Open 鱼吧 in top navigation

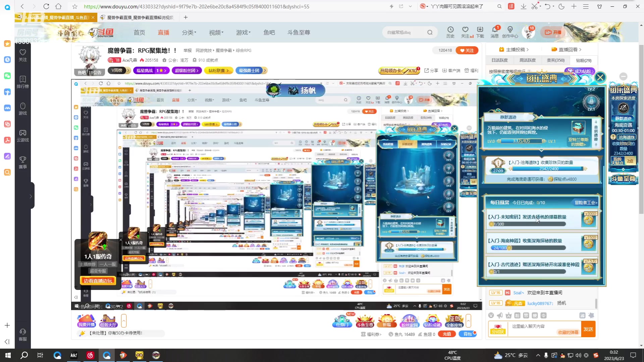[x=269, y=32]
